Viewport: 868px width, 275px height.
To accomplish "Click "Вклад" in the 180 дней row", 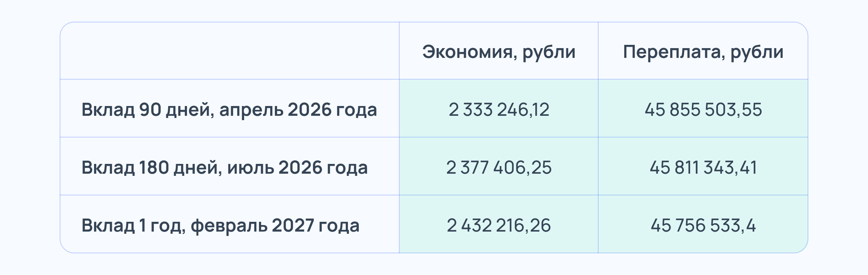I will [108, 167].
